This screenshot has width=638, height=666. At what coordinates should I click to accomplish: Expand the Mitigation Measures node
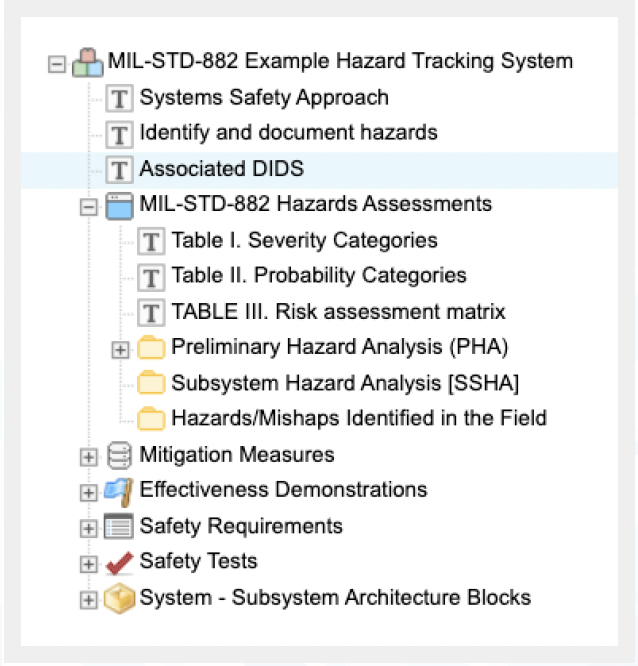click(x=89, y=457)
